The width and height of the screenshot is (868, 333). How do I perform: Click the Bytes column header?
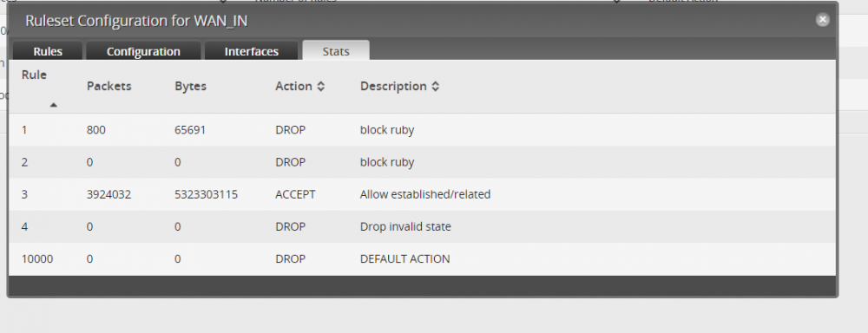(x=190, y=87)
